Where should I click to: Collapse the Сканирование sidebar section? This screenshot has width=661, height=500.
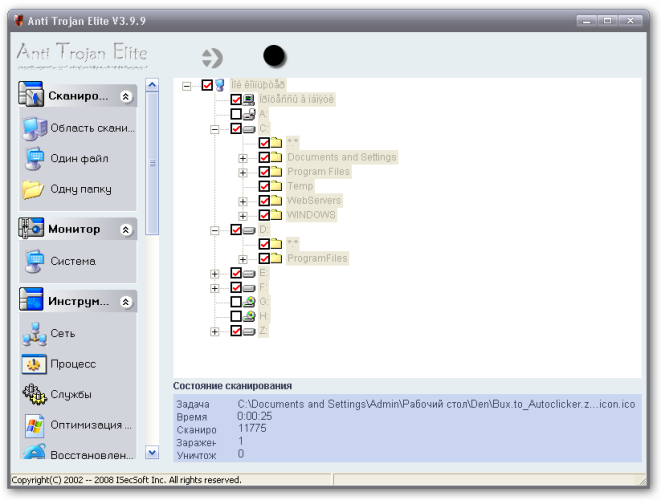coord(125,97)
